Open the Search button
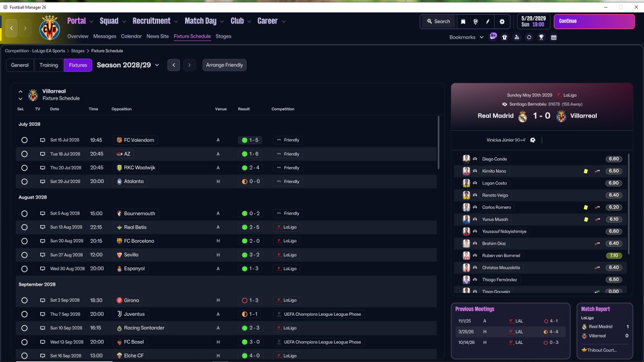 (438, 22)
